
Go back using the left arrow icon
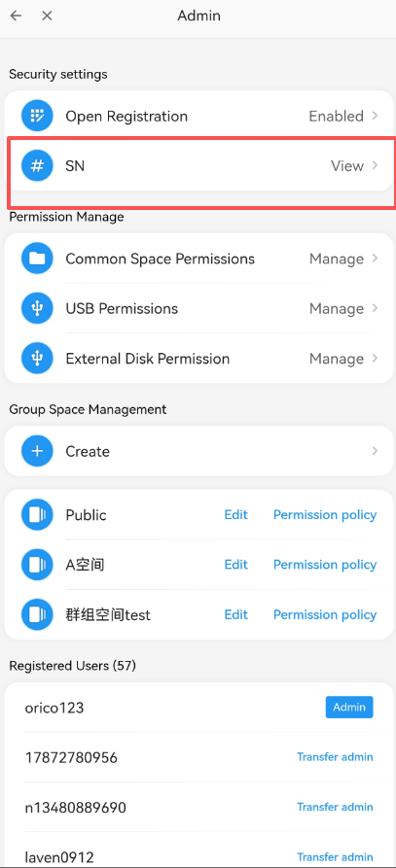click(16, 17)
